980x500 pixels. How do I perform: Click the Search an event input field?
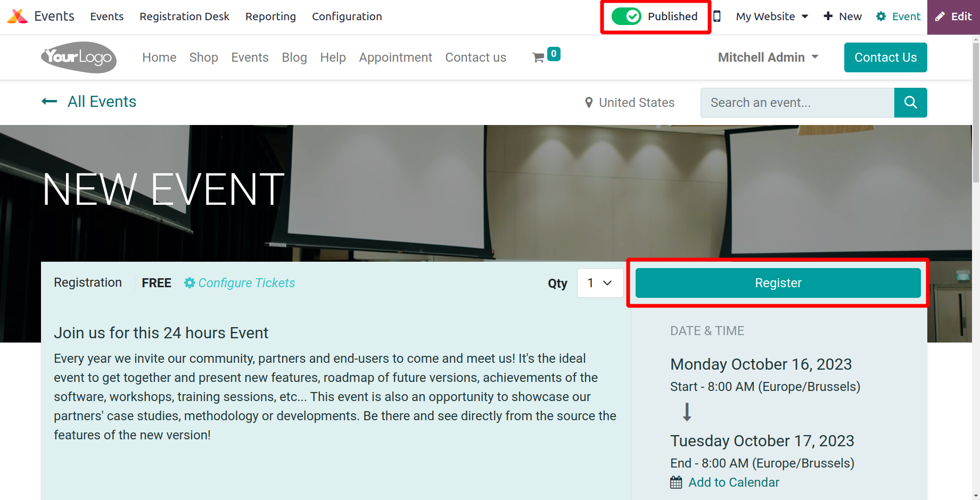(797, 103)
